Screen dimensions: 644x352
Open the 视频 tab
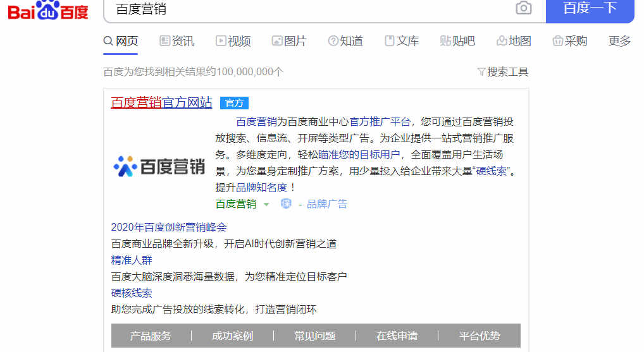pos(233,41)
